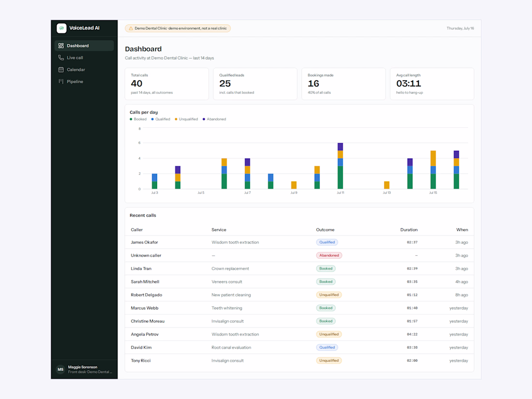Select the Tony Ricci caller name
Viewport: 532px width, 399px height.
pos(141,361)
